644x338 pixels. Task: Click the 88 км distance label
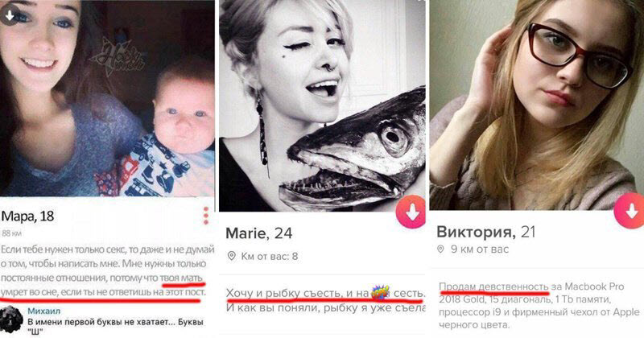11,233
